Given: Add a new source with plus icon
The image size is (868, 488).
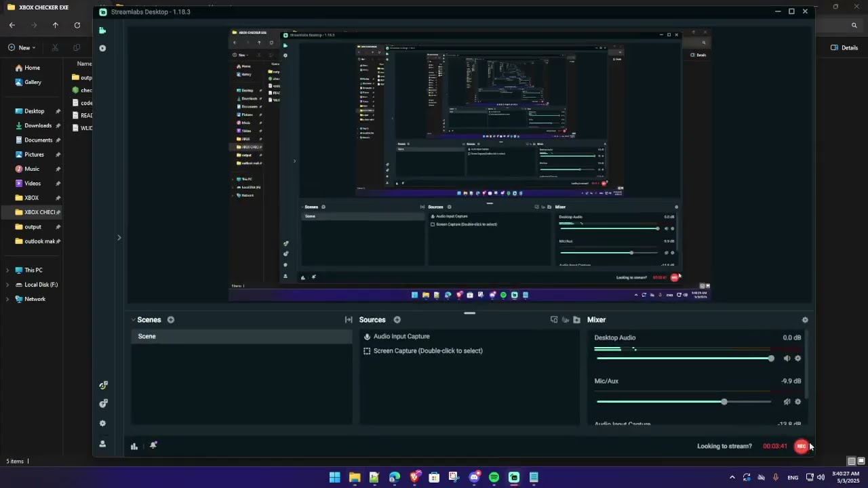Looking at the screenshot, I should (x=397, y=320).
